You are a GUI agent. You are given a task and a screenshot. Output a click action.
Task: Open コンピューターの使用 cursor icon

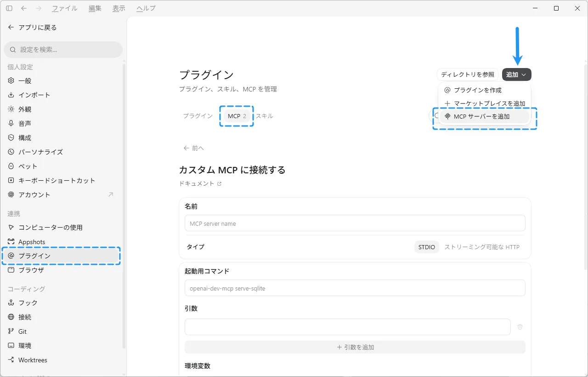[x=11, y=227]
